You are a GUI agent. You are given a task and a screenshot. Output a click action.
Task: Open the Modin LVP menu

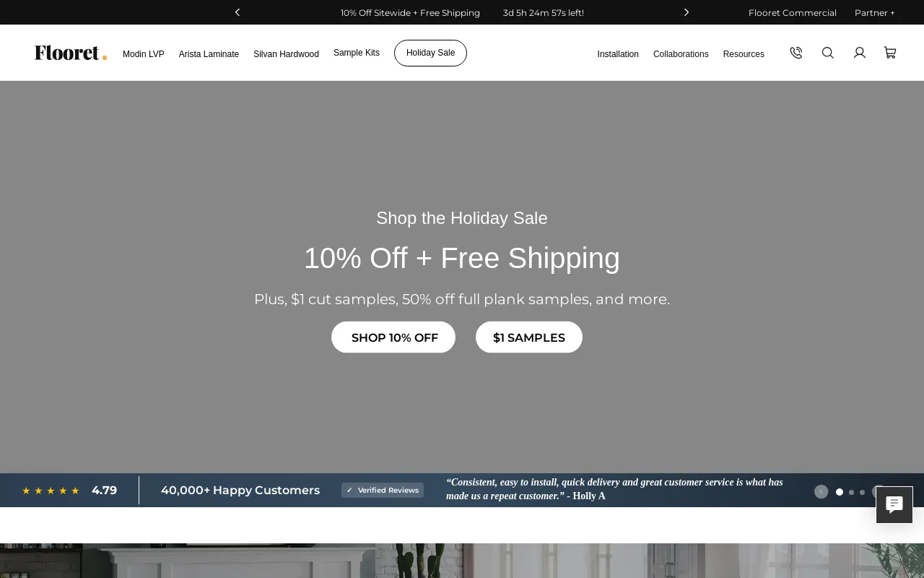(x=144, y=54)
